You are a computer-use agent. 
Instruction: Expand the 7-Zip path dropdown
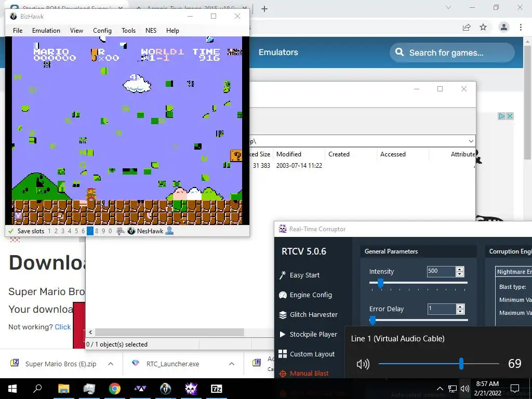pos(471,141)
